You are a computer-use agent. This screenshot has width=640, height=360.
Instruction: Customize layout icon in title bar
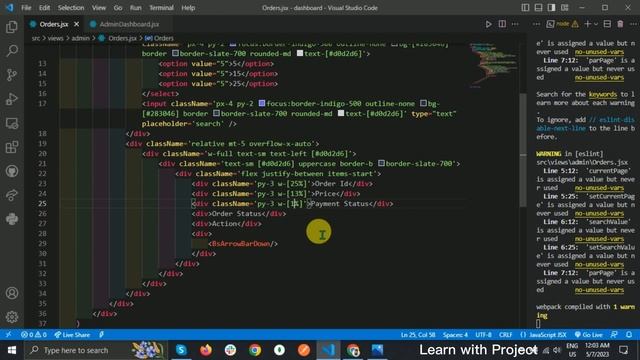(x=564, y=8)
